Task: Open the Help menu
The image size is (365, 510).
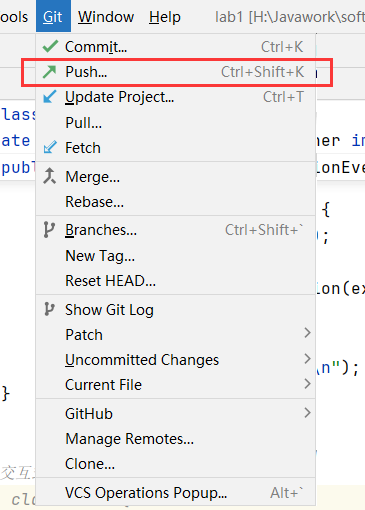Action: click(165, 17)
